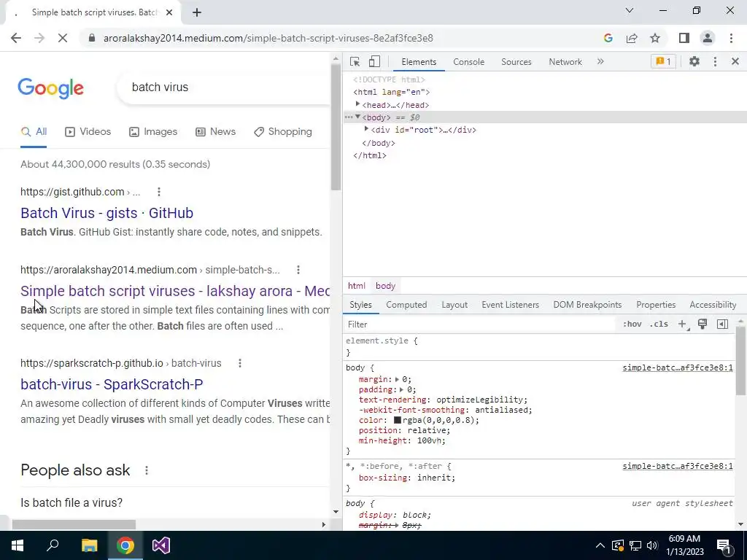The image size is (747, 560).
Task: Open the Computed pane tab
Action: 406,305
